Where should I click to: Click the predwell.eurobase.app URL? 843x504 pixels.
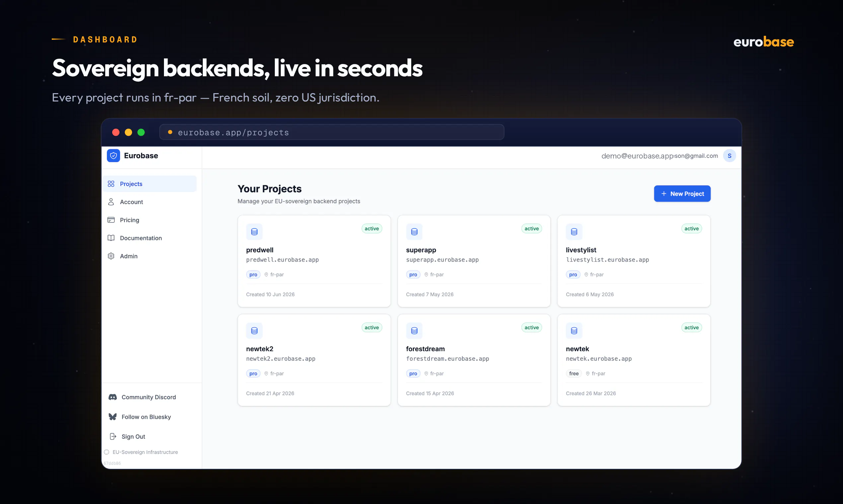point(282,260)
